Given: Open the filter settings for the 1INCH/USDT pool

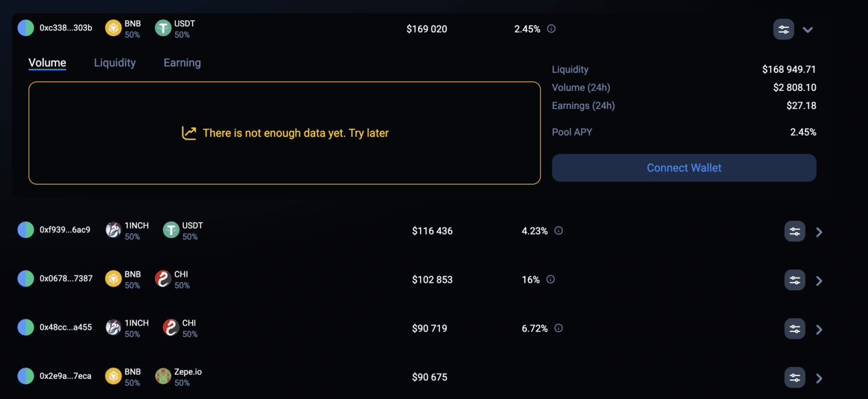Looking at the screenshot, I should [x=795, y=231].
